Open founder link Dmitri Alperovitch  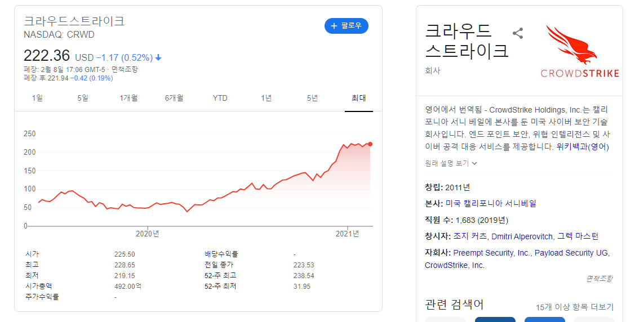pos(522,236)
